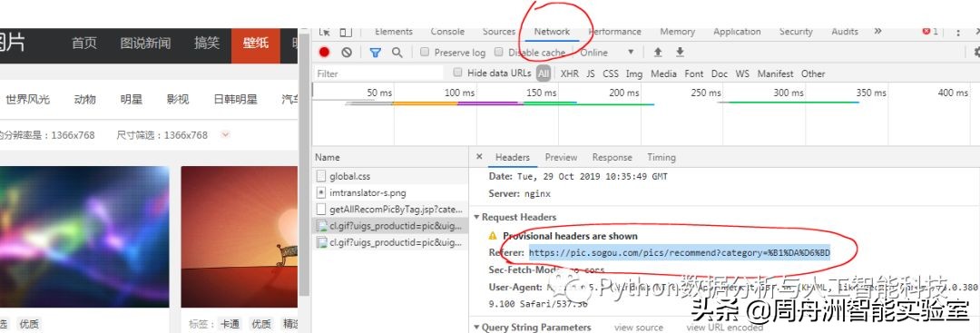
Task: Show more DevTools tabs with the chevron
Action: 877,31
